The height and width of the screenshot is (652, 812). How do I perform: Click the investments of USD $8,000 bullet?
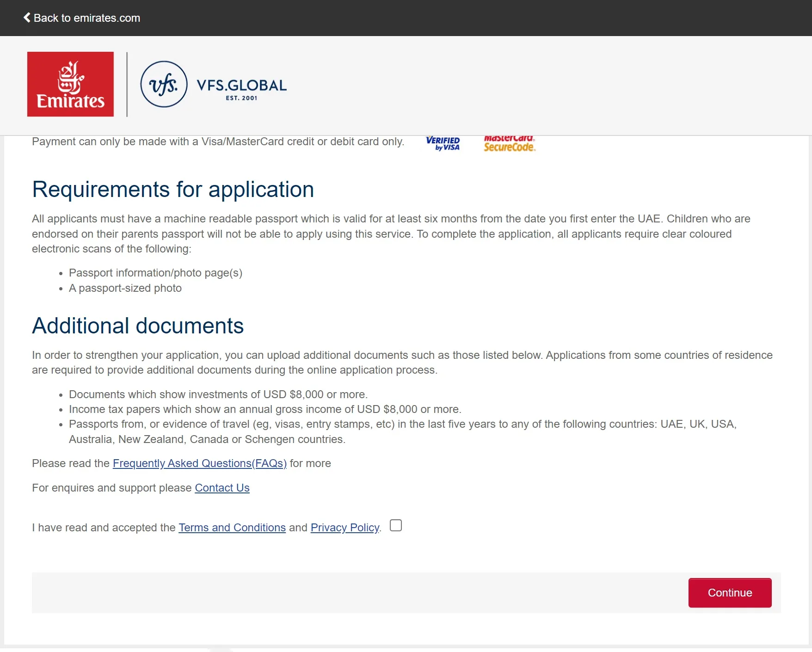click(218, 394)
